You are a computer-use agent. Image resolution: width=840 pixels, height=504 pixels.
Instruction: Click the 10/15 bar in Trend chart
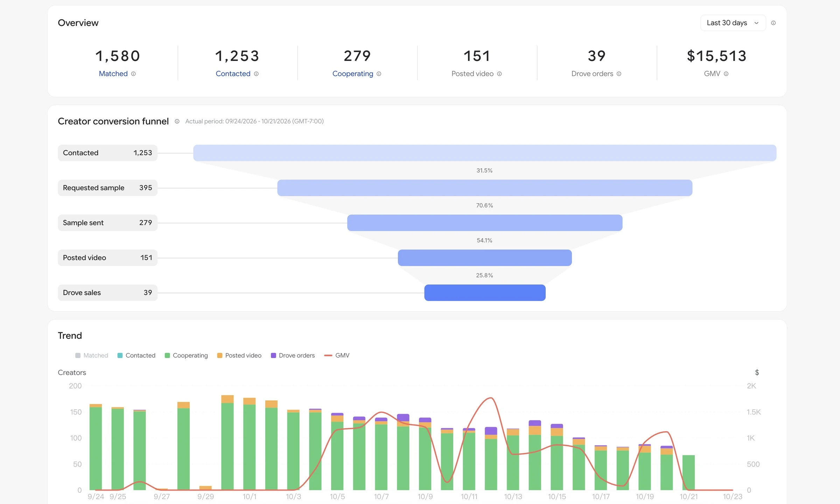coord(557,457)
